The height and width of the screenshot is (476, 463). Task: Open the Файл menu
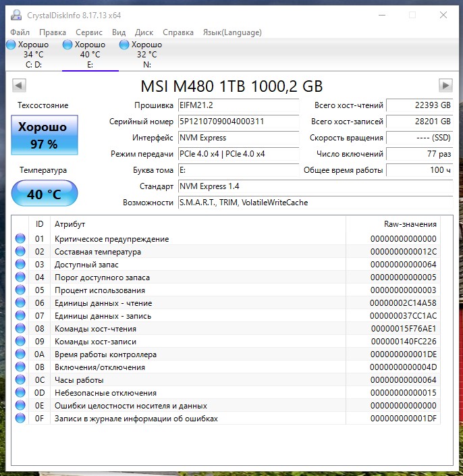(x=20, y=32)
